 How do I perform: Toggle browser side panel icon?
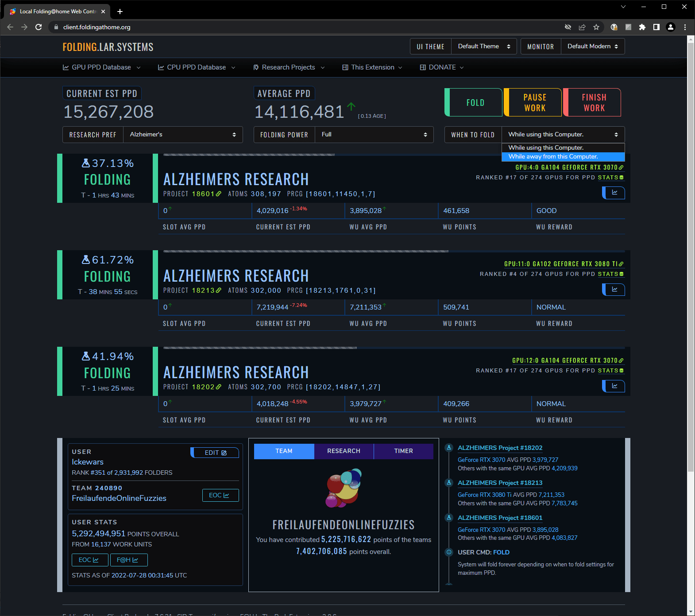(656, 27)
